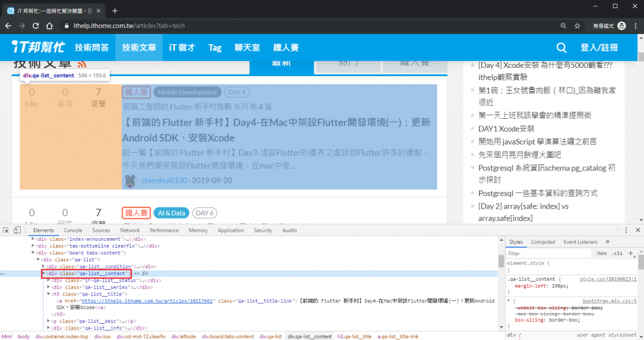The height and width of the screenshot is (340, 644).
Task: Activate the DevTools inspect element picker
Action: coord(6,231)
